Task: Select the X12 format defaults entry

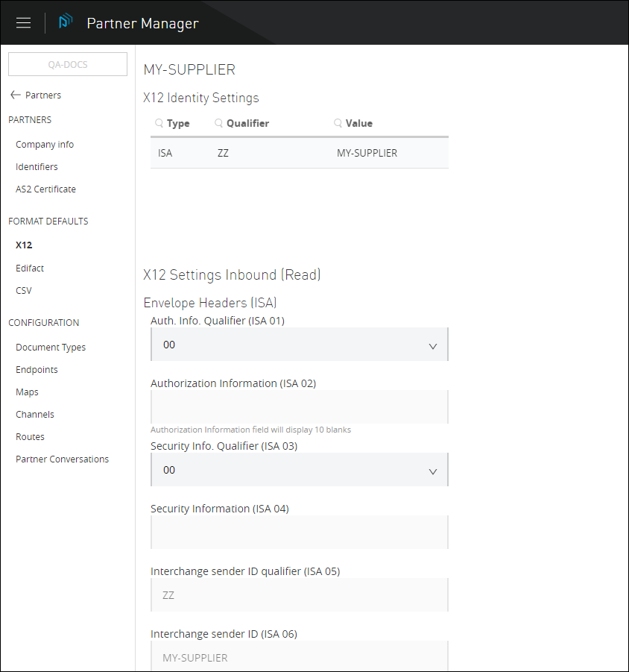Action: pyautogui.click(x=23, y=245)
